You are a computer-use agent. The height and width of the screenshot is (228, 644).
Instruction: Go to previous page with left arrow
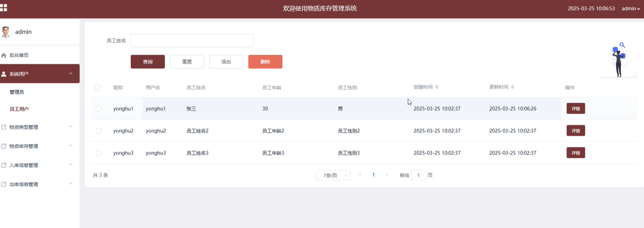(x=360, y=175)
